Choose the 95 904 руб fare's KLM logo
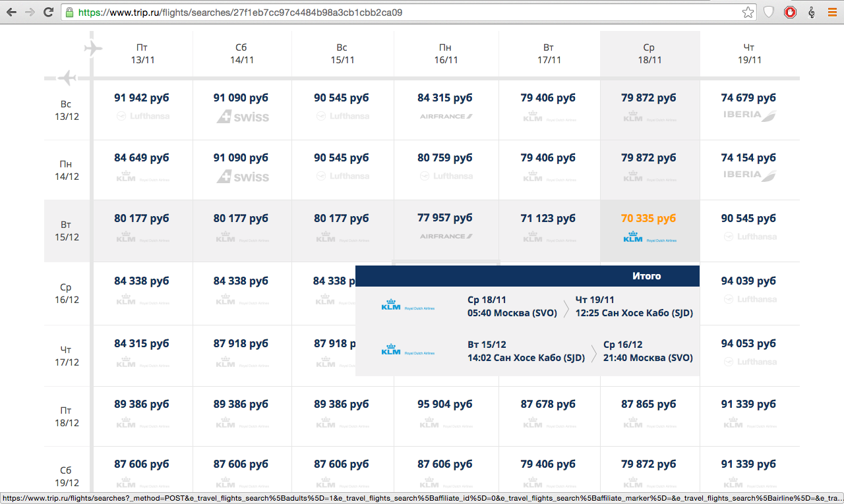This screenshot has width=844, height=504. click(446, 424)
